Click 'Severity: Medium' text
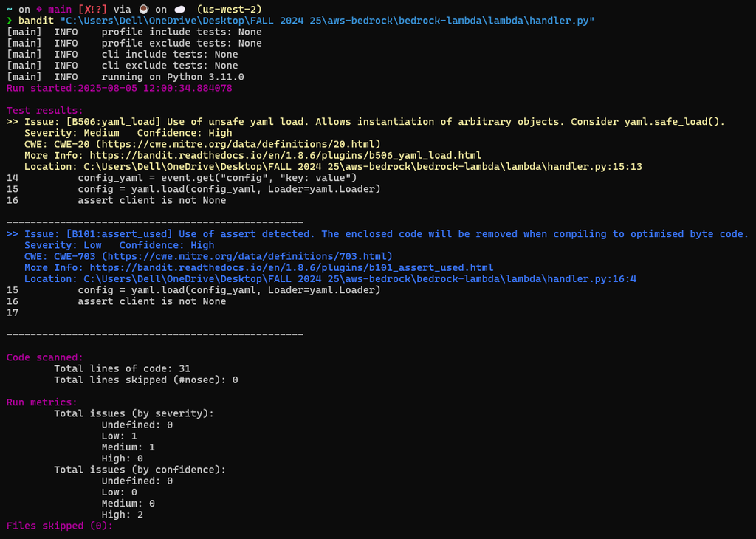The image size is (756, 539). point(72,133)
